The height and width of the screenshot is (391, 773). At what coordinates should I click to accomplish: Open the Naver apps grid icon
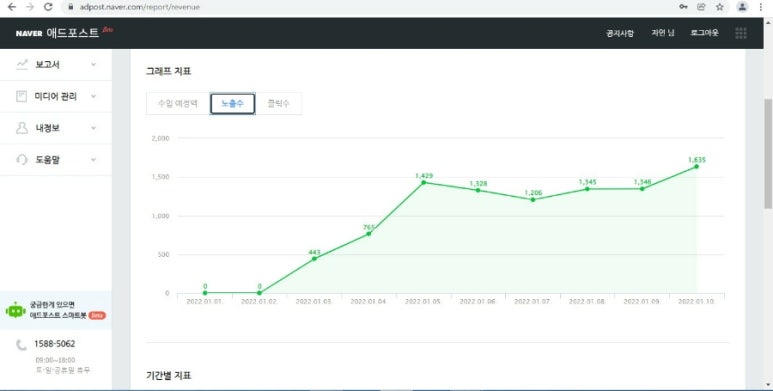(x=740, y=33)
